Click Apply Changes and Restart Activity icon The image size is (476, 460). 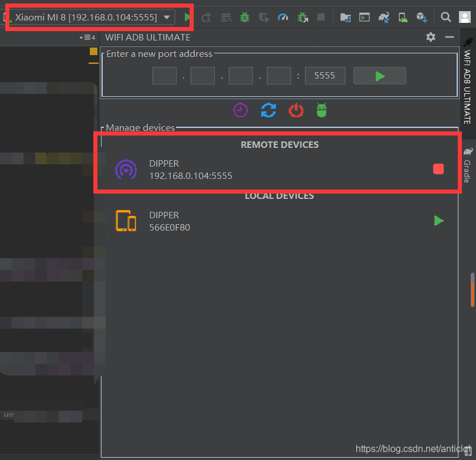pos(207,18)
